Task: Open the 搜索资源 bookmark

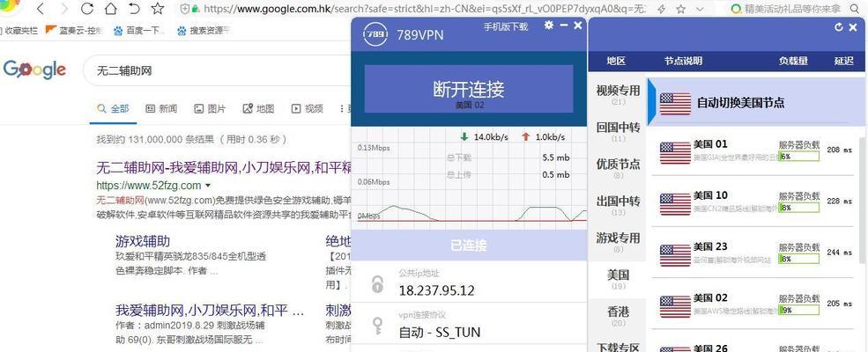Action: click(x=204, y=31)
